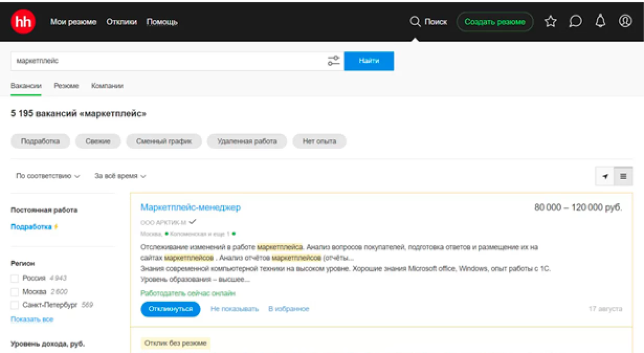Open notifications bell icon
Image resolution: width=644 pixels, height=353 pixels.
pos(601,21)
